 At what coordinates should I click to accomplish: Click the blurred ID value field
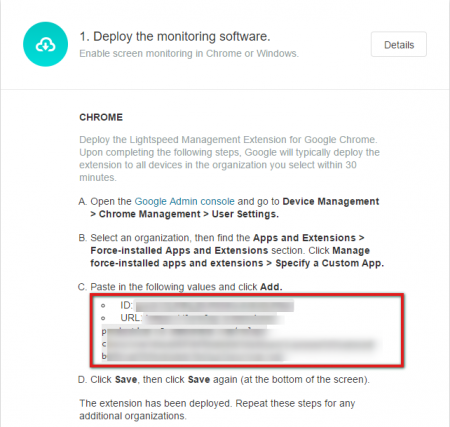[x=214, y=306]
